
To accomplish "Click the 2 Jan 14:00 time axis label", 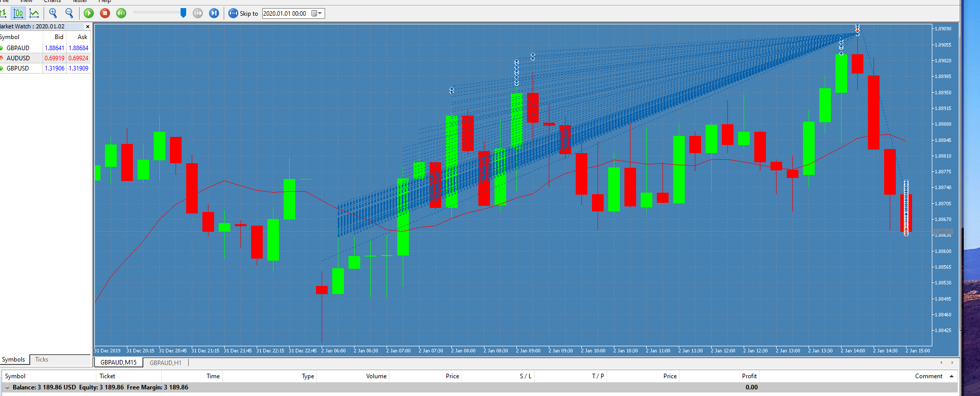I will click(x=853, y=350).
